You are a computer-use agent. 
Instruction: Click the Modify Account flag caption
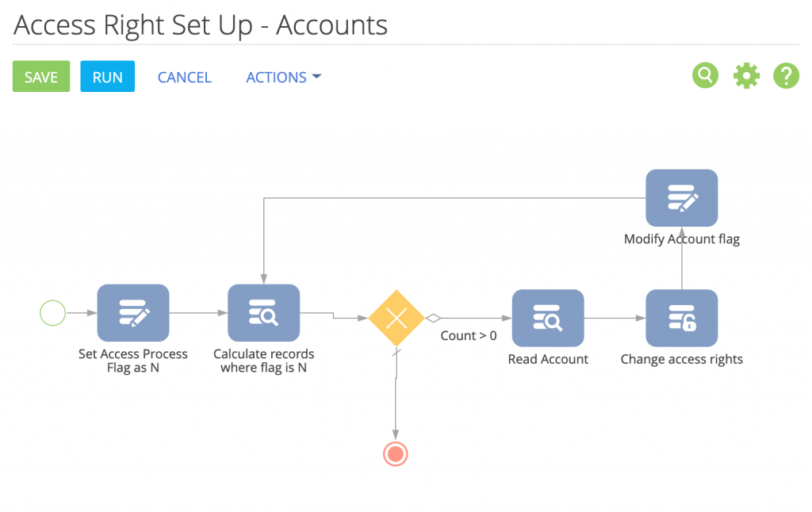(681, 239)
